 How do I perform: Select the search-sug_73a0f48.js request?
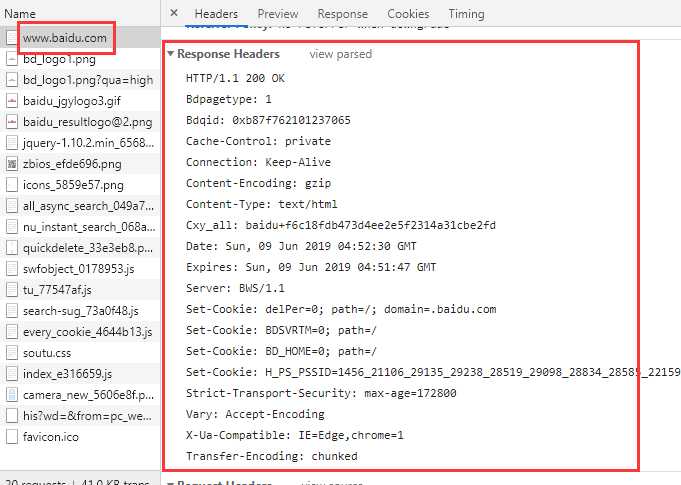pos(80,311)
